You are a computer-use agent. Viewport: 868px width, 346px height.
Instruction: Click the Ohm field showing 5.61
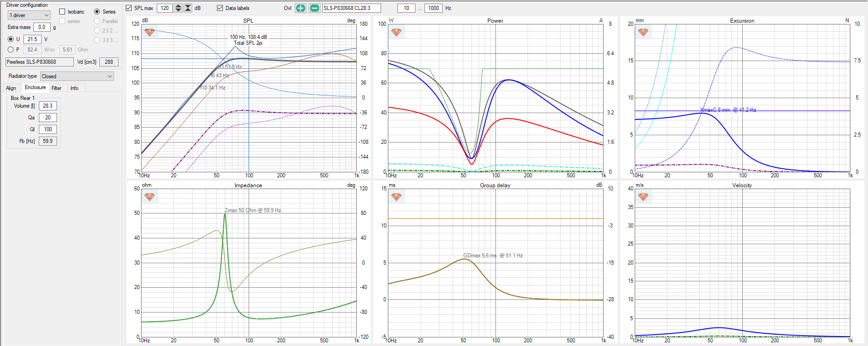(x=67, y=50)
